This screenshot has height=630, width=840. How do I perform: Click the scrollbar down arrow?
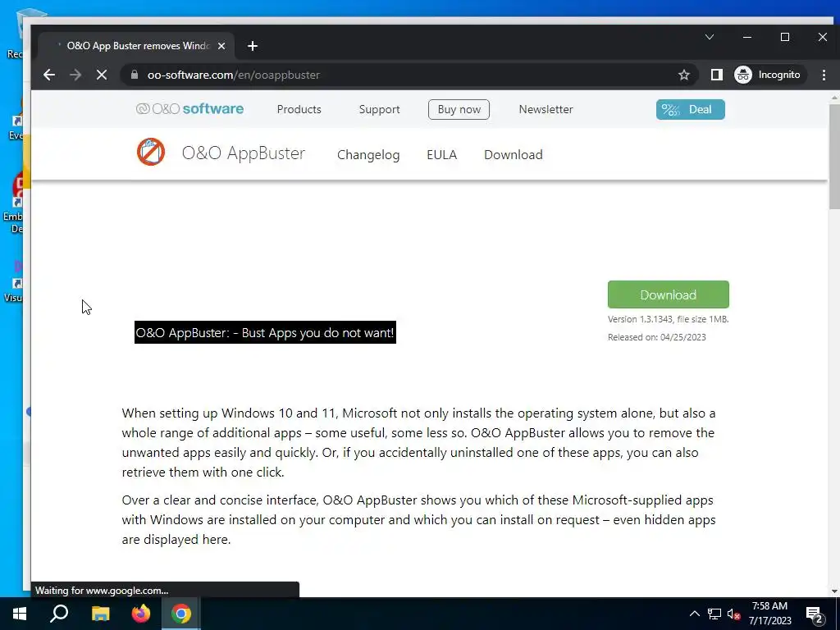(834, 591)
